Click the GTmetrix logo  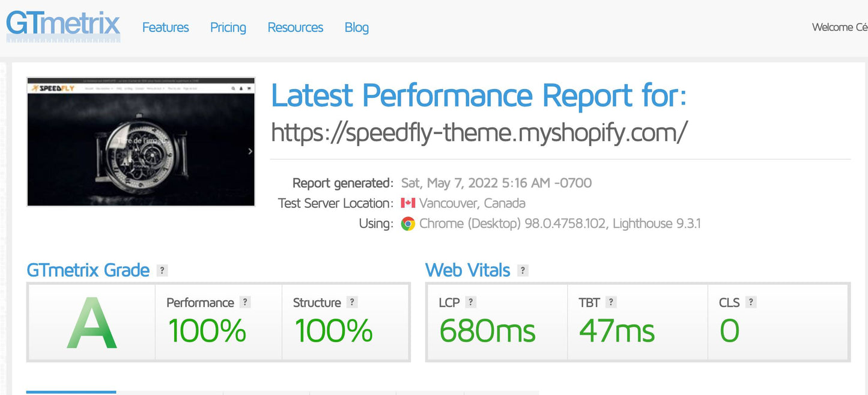63,26
